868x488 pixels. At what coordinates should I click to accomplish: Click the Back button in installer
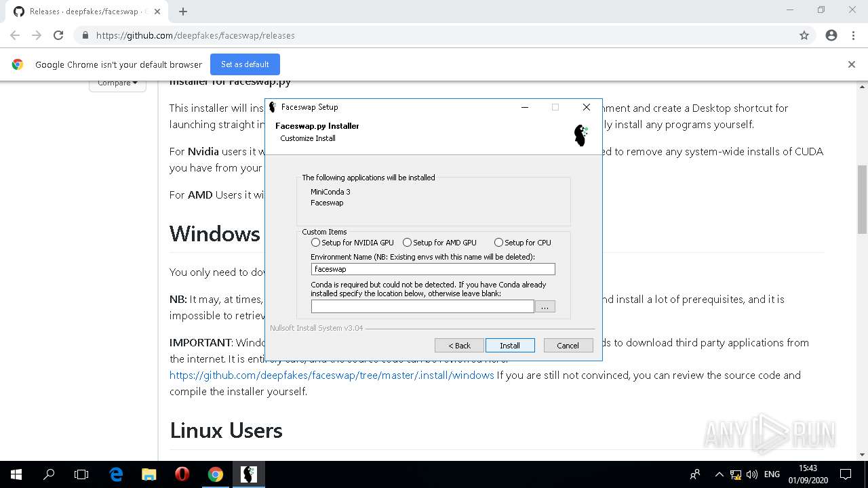(x=459, y=346)
